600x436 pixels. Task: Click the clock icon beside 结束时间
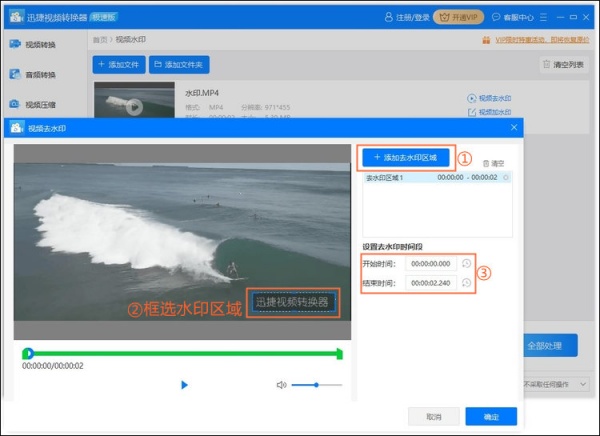click(466, 282)
